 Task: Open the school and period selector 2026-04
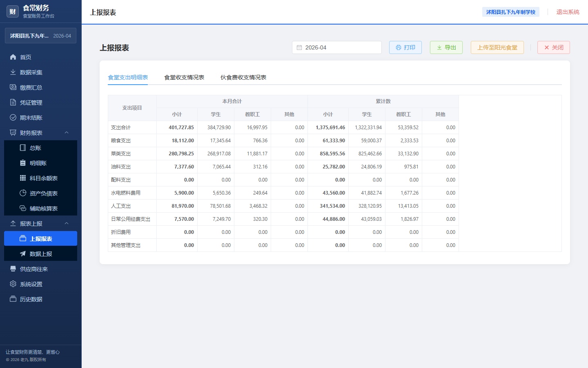(40, 36)
